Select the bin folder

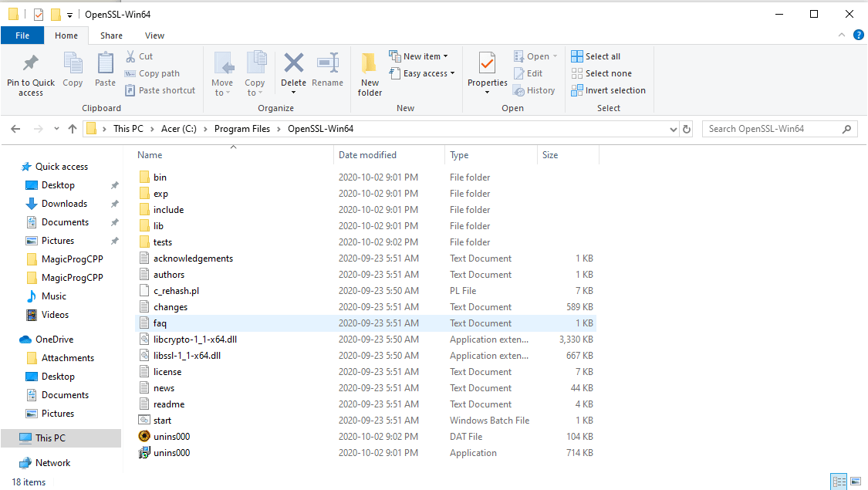pyautogui.click(x=160, y=177)
